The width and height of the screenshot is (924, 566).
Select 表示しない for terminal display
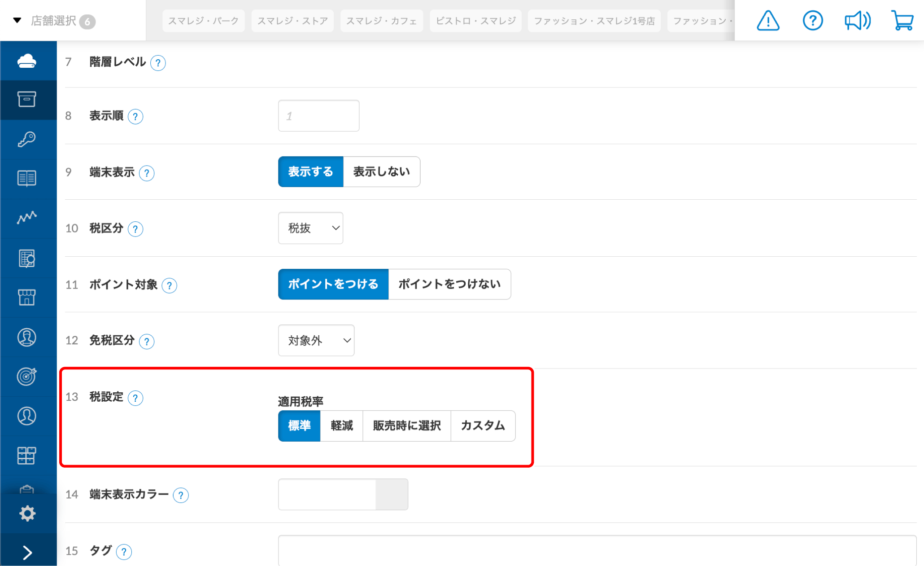381,172
